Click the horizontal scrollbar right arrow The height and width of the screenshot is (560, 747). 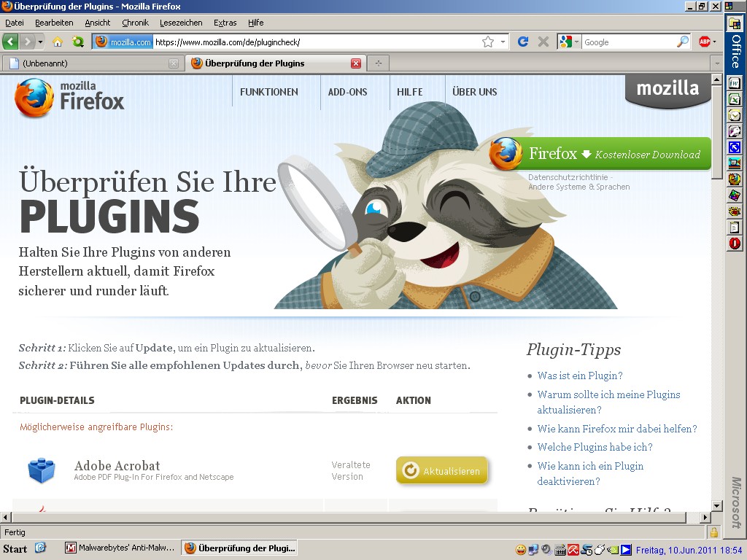[x=705, y=517]
